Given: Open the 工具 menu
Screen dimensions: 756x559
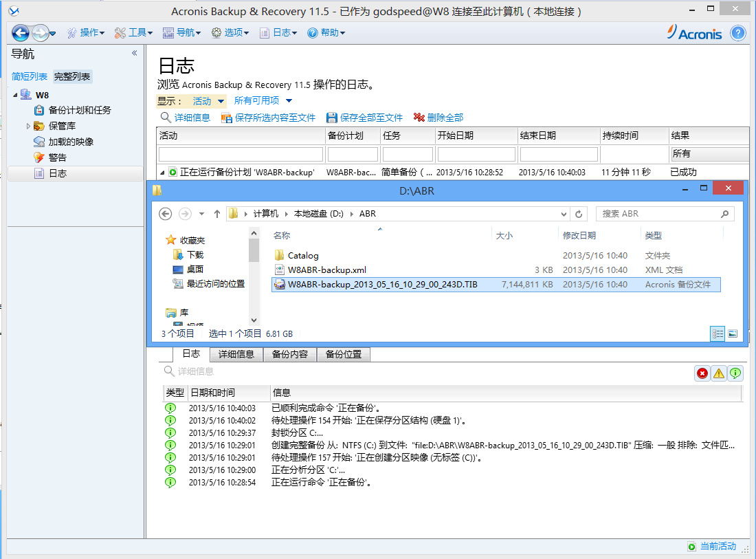Looking at the screenshot, I should click(133, 33).
